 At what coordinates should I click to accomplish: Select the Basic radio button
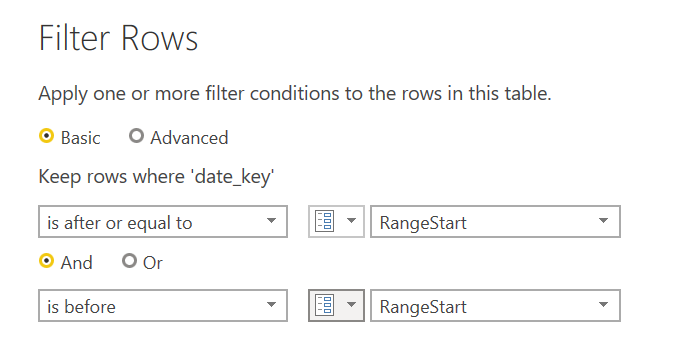click(46, 136)
